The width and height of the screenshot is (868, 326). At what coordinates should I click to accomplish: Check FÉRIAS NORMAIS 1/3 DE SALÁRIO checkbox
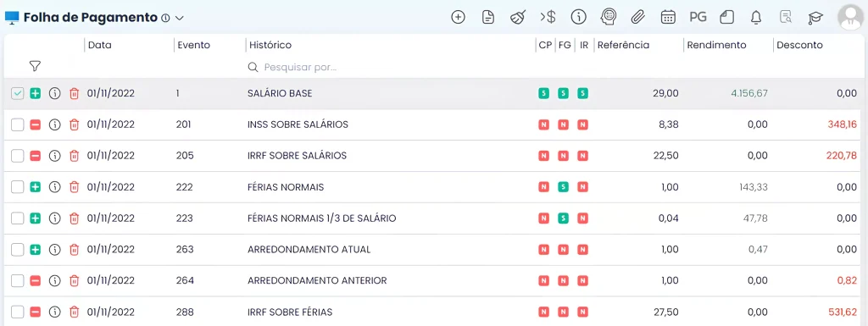click(18, 218)
